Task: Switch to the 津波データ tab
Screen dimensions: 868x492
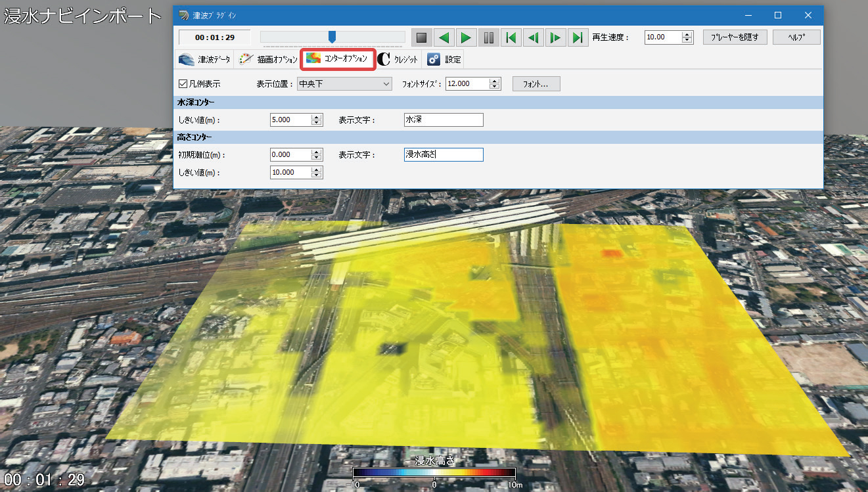Action: [204, 60]
